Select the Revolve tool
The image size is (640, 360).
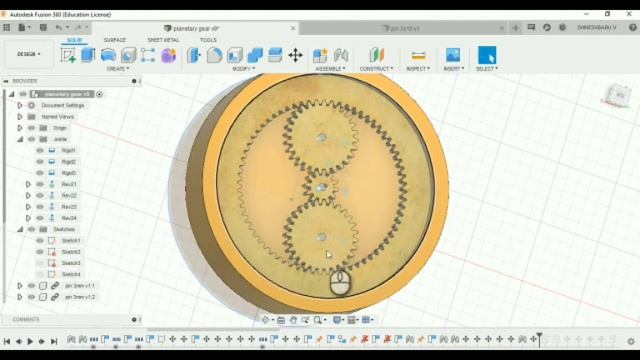108,55
